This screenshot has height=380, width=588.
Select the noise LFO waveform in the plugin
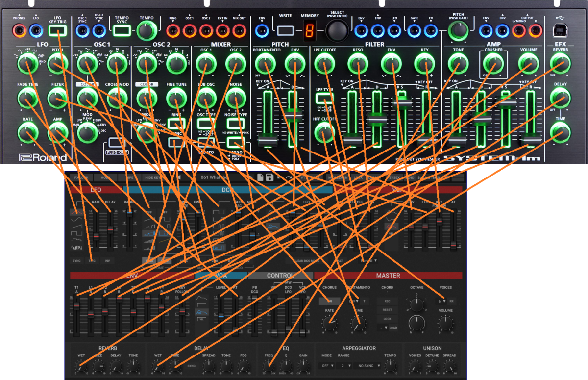[x=76, y=247]
